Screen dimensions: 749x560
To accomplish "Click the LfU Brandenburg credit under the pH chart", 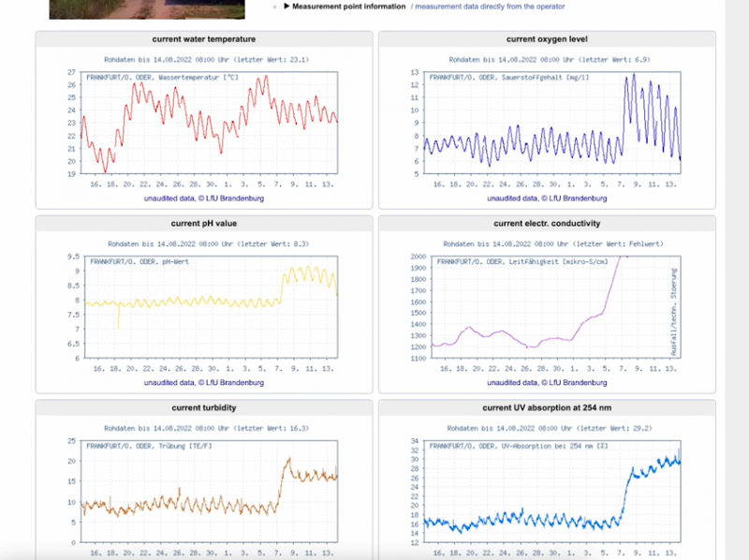I will point(204,383).
